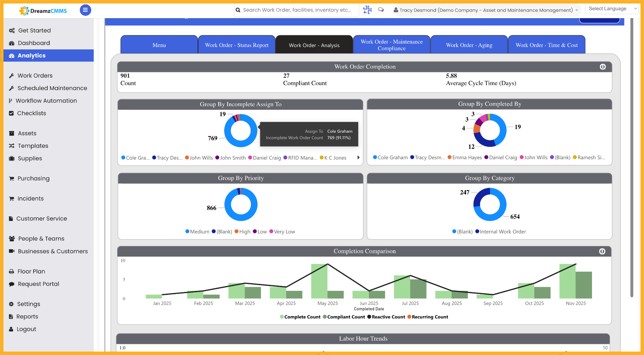
Task: Open Work Order - Time & Cost tab
Action: tap(547, 45)
